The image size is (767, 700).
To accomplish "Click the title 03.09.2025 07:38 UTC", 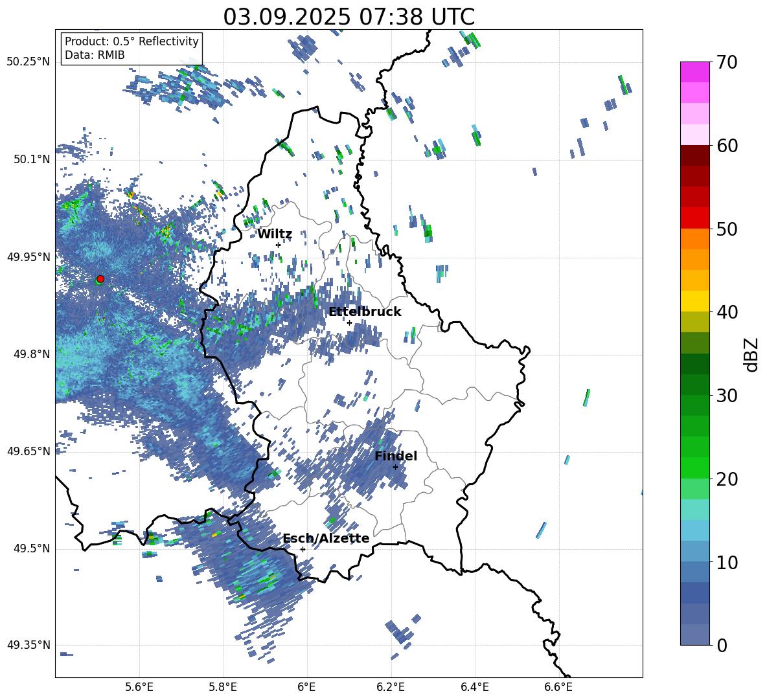I will (349, 17).
